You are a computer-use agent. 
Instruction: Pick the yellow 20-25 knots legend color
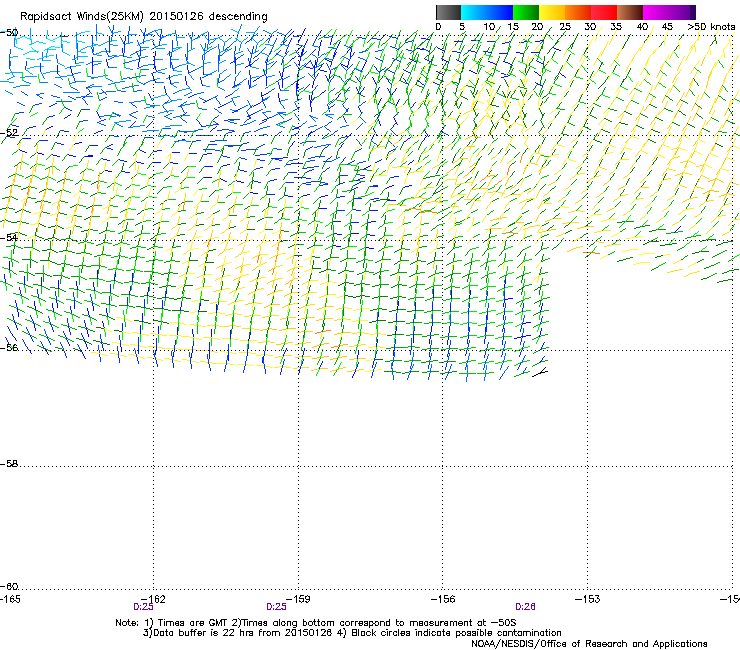tap(552, 12)
